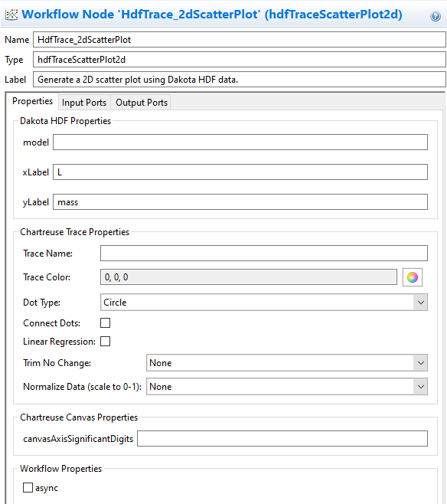Switch to the Properties tab

coord(32,101)
